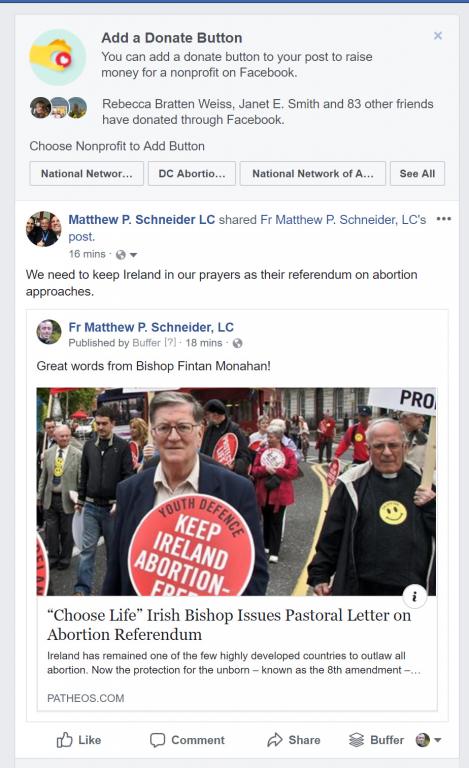Image resolution: width=469 pixels, height=768 pixels.
Task: Open Matthew P. Schneider LC profile link
Action: point(141,219)
